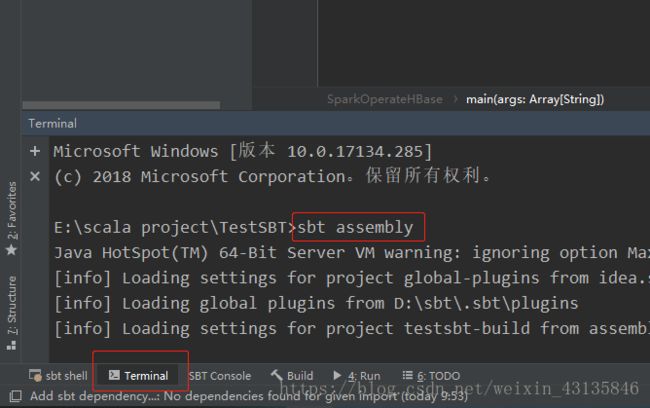Click the 'E:\scala project\TestSBT>' prompt
The image size is (650, 408).
click(x=175, y=228)
